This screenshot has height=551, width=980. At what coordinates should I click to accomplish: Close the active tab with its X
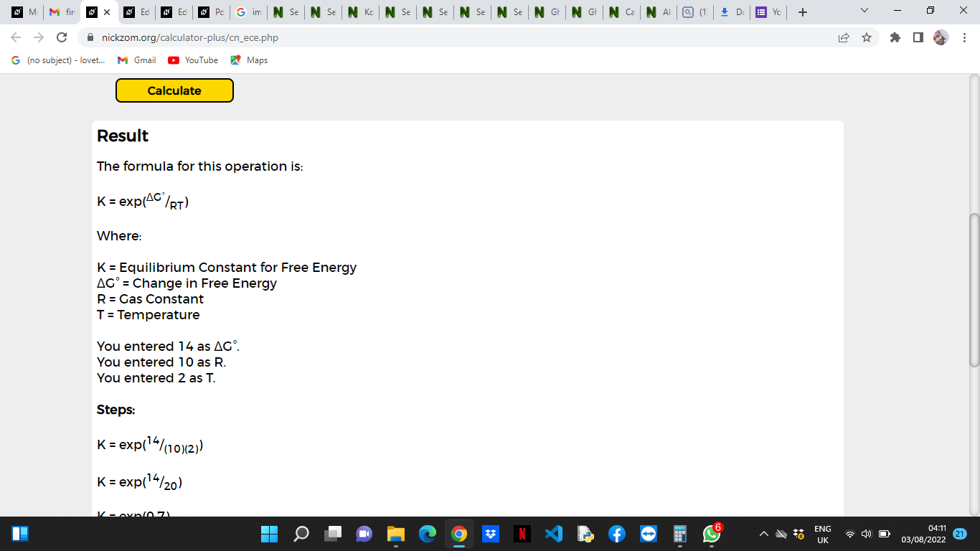tap(106, 12)
